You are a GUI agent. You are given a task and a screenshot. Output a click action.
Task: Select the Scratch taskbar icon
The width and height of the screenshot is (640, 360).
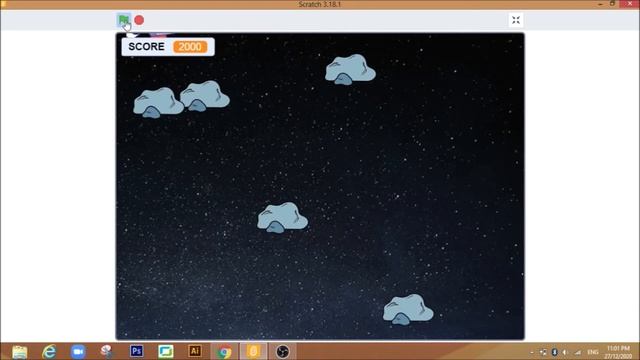[x=253, y=351]
